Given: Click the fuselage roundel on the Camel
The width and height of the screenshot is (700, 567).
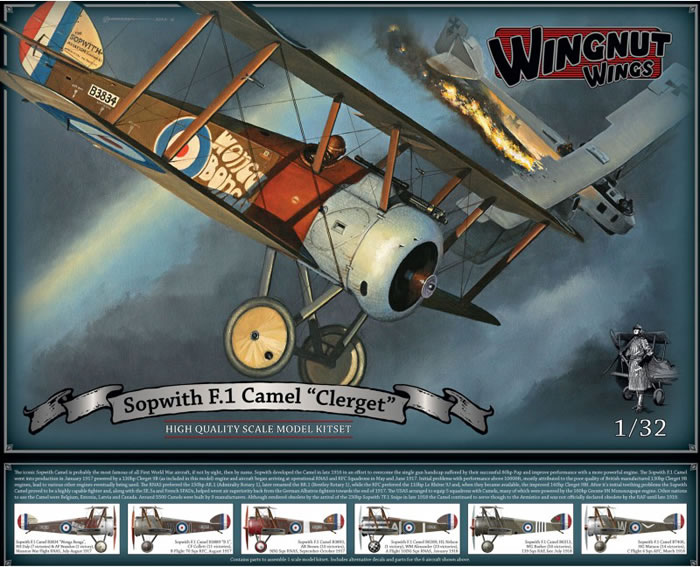Looking at the screenshot, I should click(x=183, y=147).
